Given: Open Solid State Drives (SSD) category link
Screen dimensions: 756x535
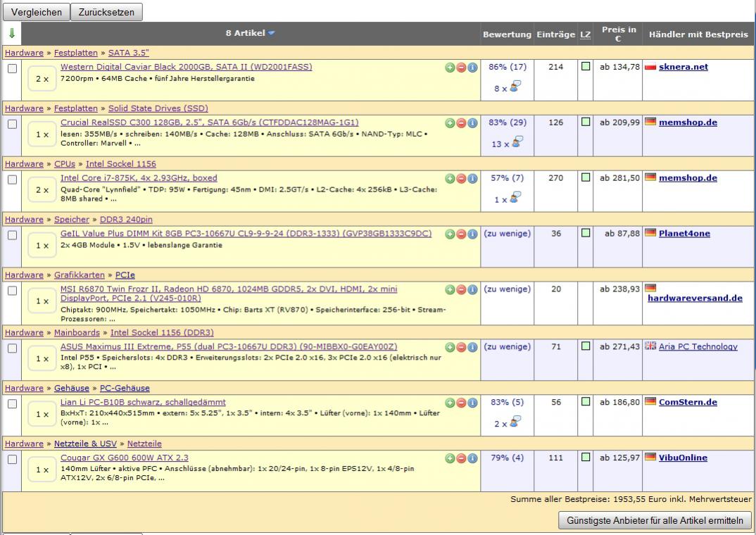Looking at the screenshot, I should [158, 108].
